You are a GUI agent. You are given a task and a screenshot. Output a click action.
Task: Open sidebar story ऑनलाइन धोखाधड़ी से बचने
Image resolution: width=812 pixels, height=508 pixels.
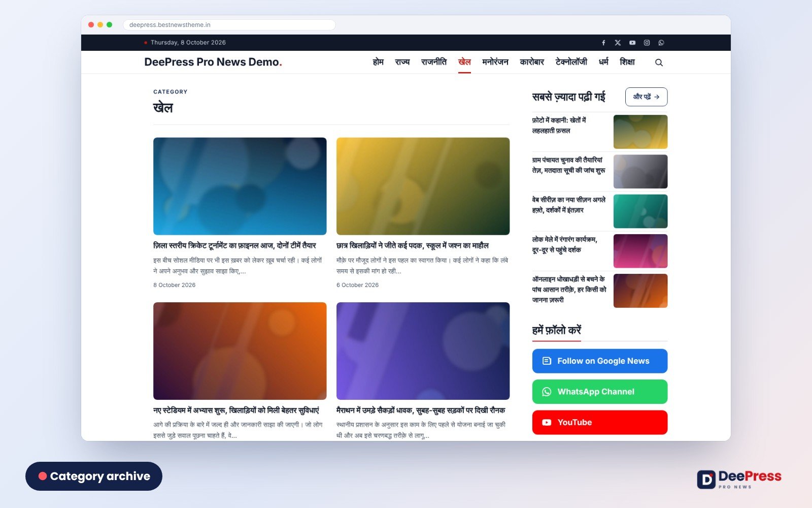click(x=569, y=290)
